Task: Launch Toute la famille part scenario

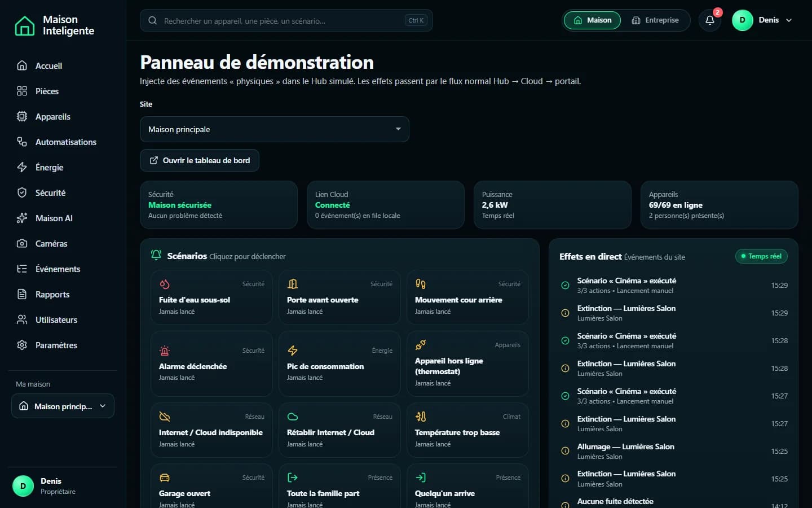Action: [339, 487]
